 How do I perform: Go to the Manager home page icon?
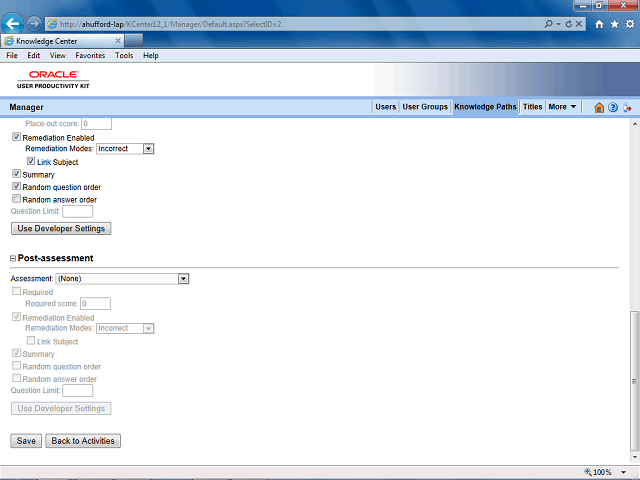599,107
